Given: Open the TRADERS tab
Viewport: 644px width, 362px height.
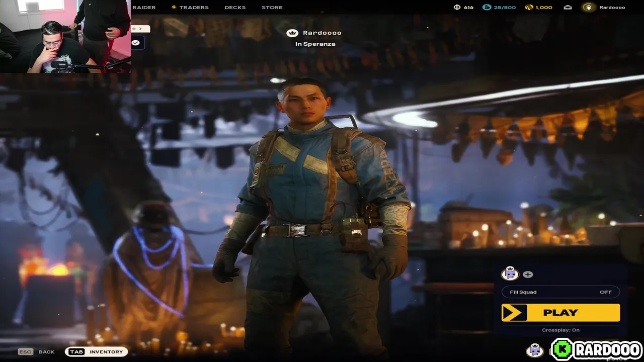Looking at the screenshot, I should coord(190,8).
